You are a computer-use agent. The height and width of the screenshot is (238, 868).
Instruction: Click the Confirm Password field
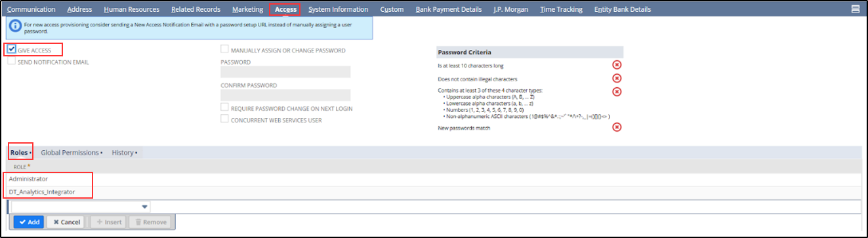(x=285, y=95)
